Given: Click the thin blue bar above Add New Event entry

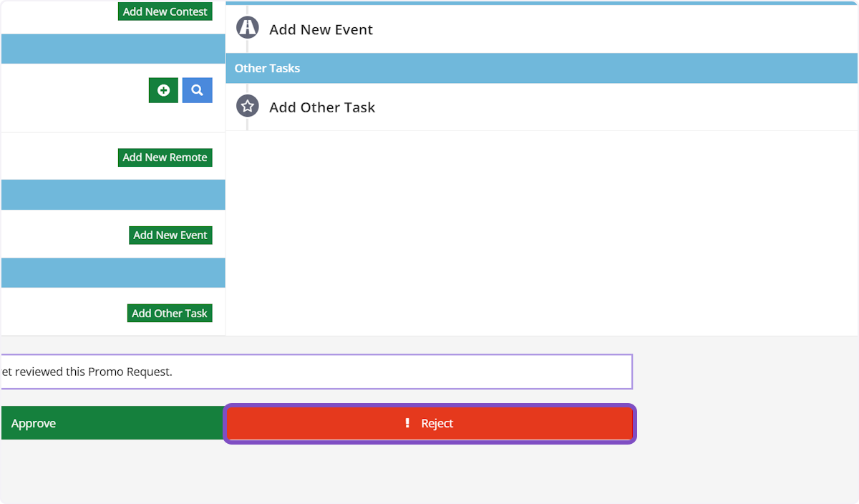Looking at the screenshot, I should [x=542, y=3].
